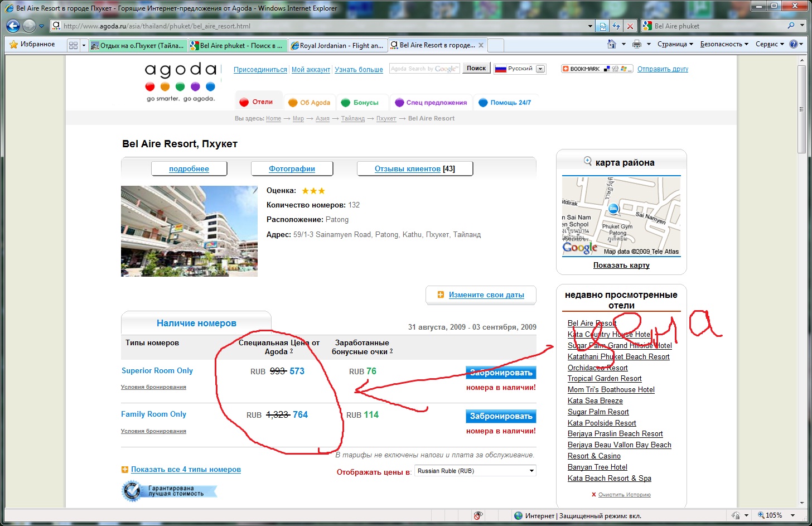Screen dimensions: 812x526
Task: Open the Family Room Only link
Action: [153, 414]
